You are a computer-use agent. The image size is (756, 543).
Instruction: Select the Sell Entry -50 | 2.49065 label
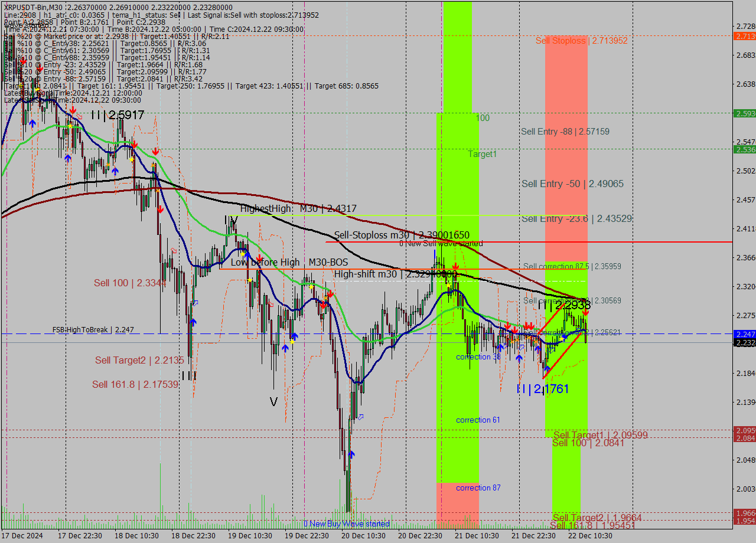pyautogui.click(x=572, y=184)
